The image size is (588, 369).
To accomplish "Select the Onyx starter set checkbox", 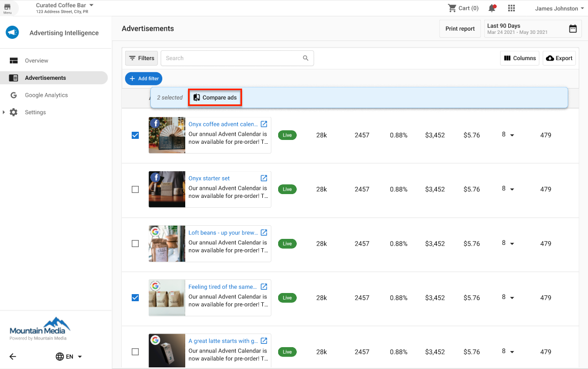I will (x=135, y=189).
